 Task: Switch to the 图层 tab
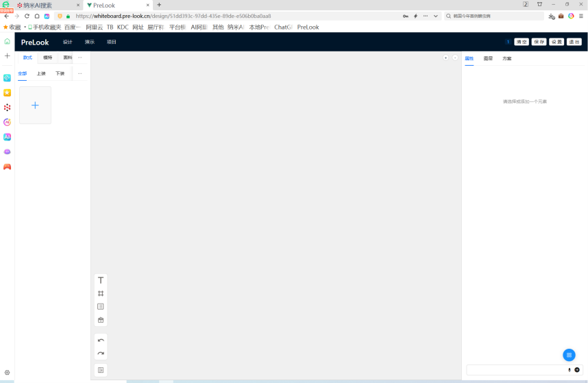pyautogui.click(x=488, y=59)
